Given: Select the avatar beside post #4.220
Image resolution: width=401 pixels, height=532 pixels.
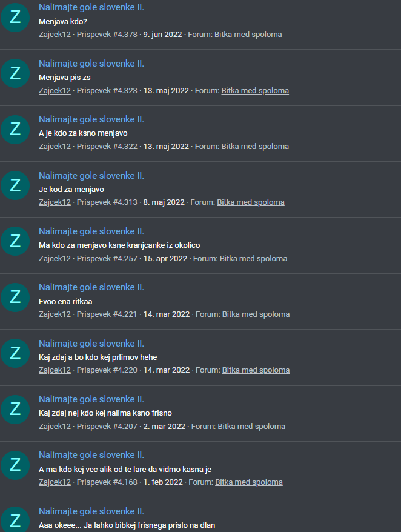Looking at the screenshot, I should (x=15, y=353).
